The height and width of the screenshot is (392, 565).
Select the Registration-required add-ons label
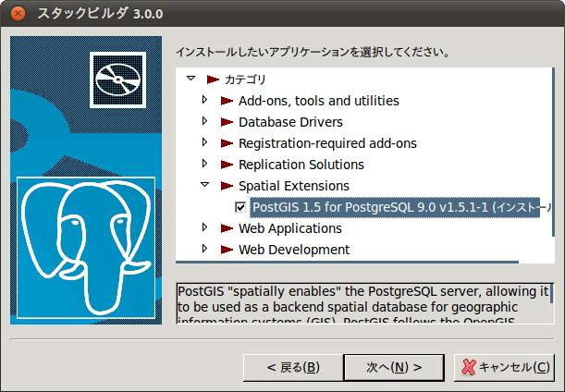click(327, 143)
